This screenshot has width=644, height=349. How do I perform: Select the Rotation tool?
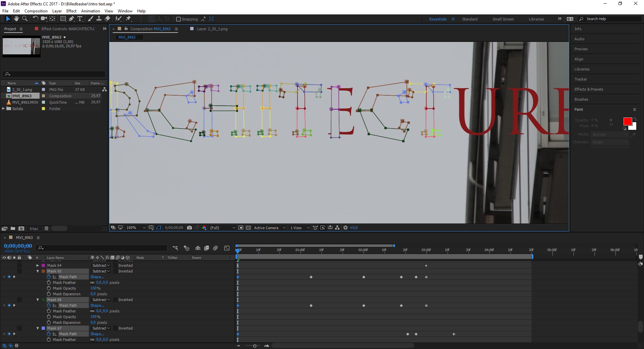(35, 19)
